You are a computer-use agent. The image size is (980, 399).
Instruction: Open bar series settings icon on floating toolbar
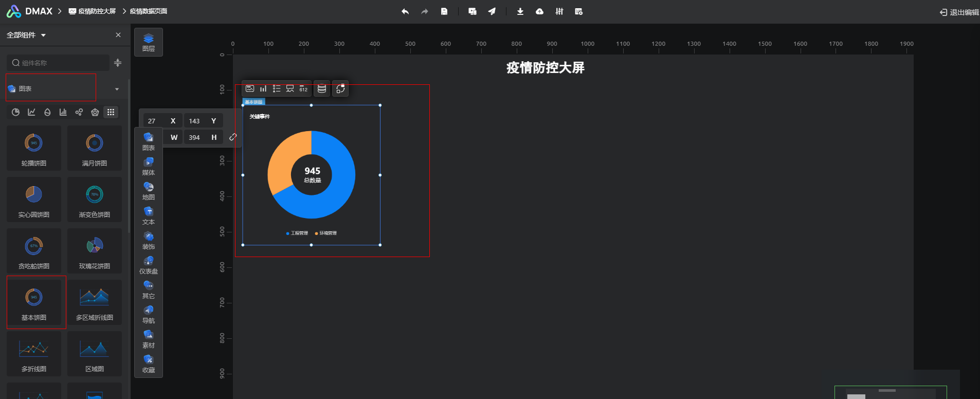coord(263,88)
